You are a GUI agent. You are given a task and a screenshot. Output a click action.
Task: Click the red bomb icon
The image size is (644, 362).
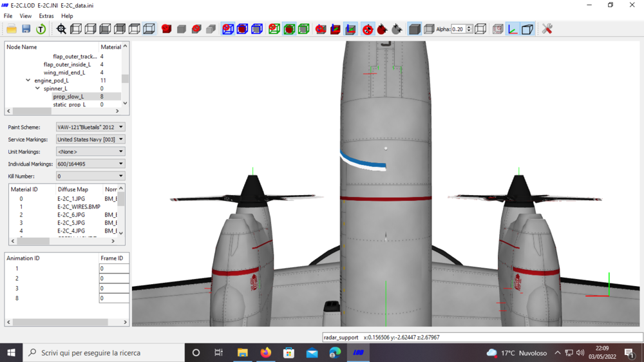pyautogui.click(x=383, y=29)
